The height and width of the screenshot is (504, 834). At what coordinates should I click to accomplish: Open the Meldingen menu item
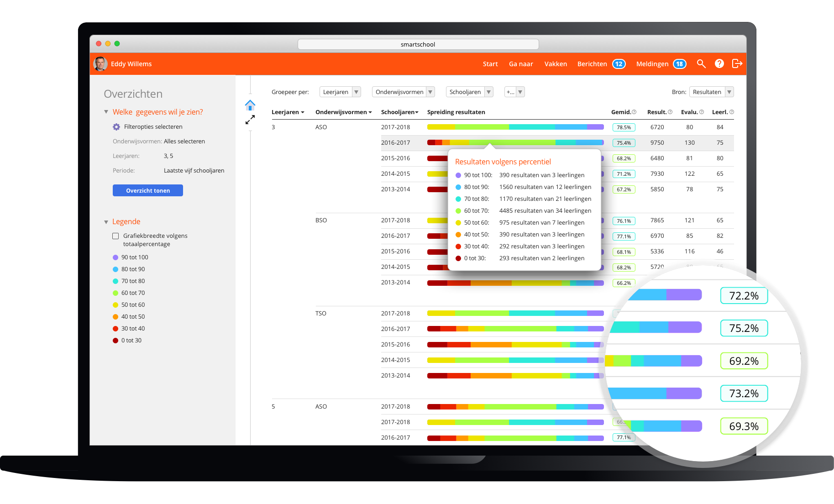652,64
